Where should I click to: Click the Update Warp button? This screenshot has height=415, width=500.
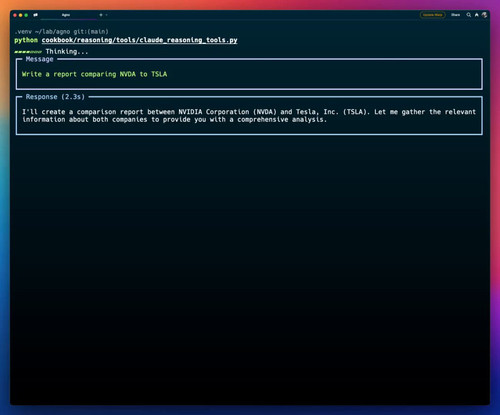[433, 15]
